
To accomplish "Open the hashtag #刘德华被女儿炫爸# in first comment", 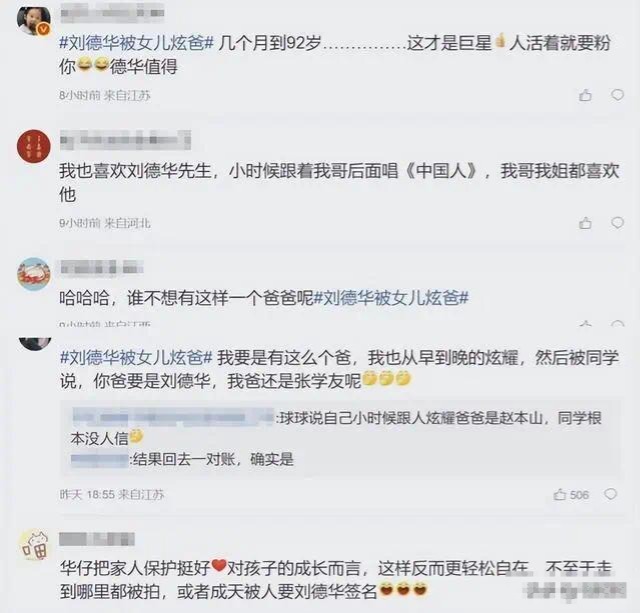I will click(136, 43).
